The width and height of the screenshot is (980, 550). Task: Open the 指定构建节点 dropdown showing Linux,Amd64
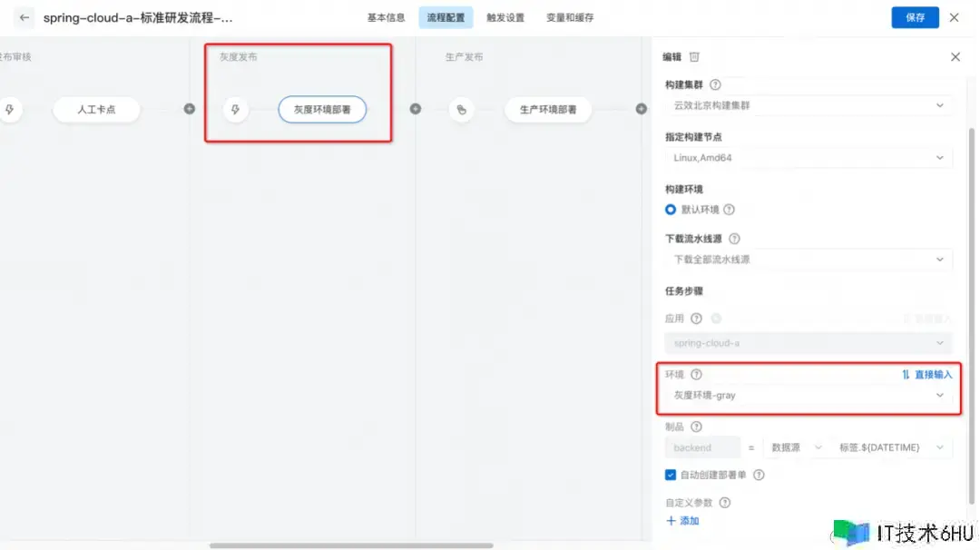(808, 158)
